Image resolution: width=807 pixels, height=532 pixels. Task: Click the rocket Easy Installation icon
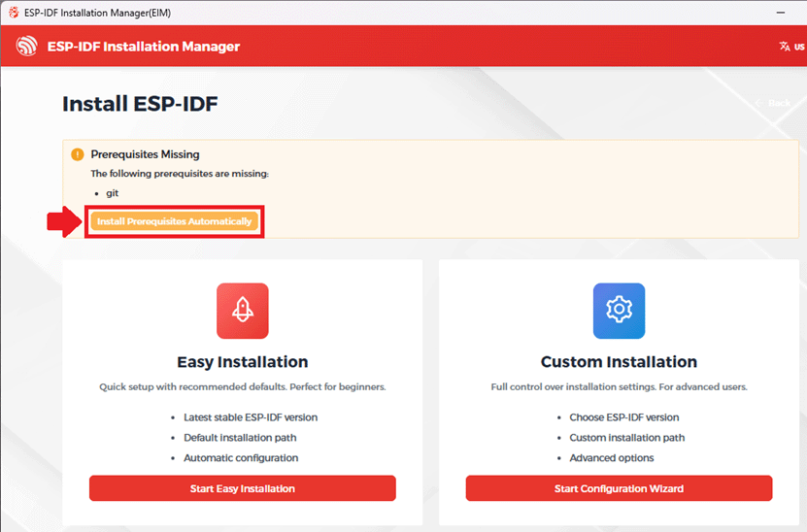pos(243,311)
